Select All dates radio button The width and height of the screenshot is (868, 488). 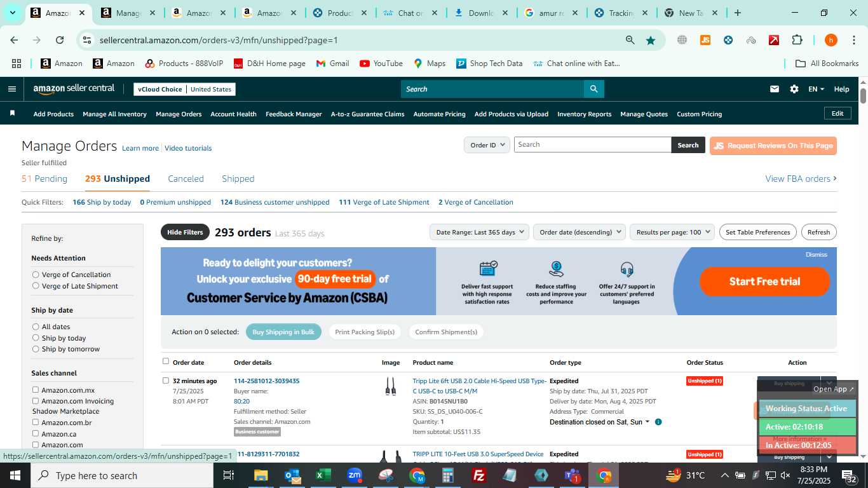click(x=36, y=327)
